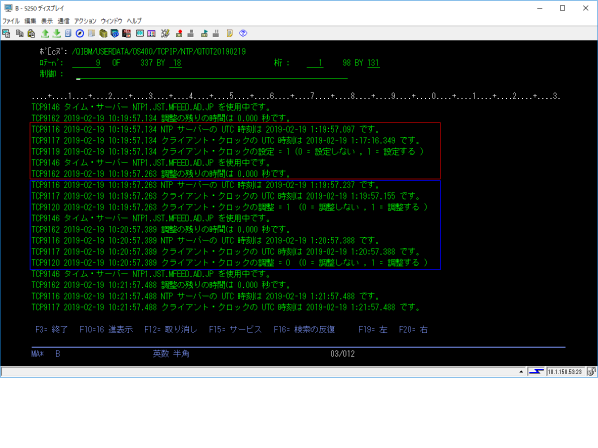Click the F3= 終了 function key label
The width and height of the screenshot is (598, 448).
tap(51, 330)
